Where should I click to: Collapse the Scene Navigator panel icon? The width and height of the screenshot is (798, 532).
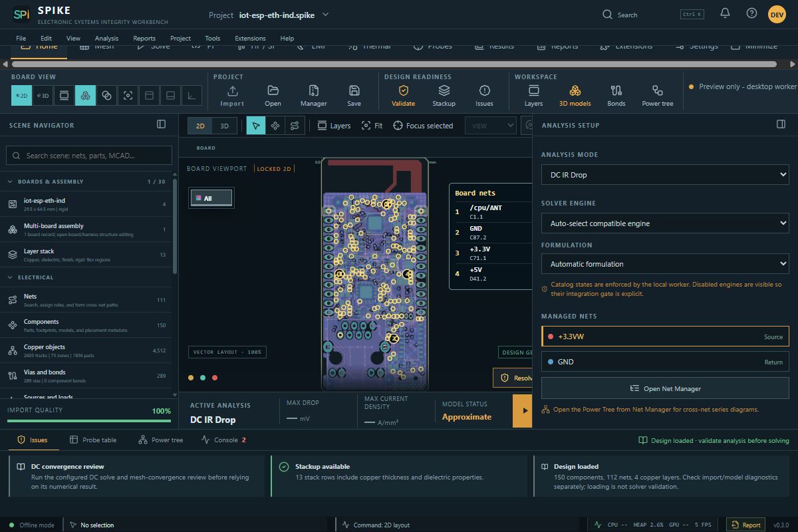pos(161,124)
